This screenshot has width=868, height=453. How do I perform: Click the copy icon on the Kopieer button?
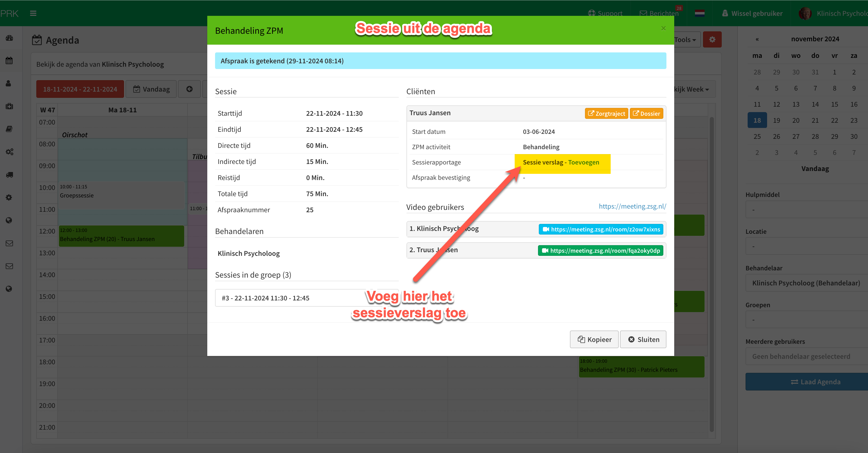[x=581, y=339]
